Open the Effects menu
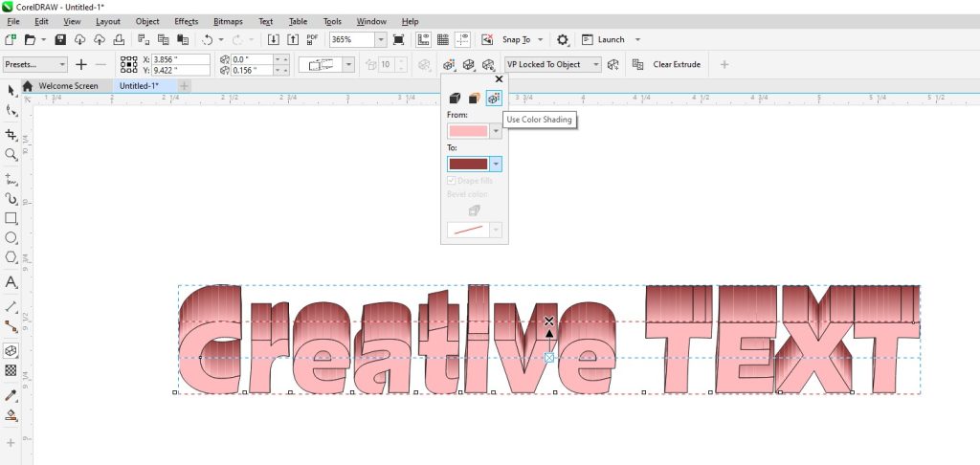Screen dimensions: 980x465 (186, 21)
